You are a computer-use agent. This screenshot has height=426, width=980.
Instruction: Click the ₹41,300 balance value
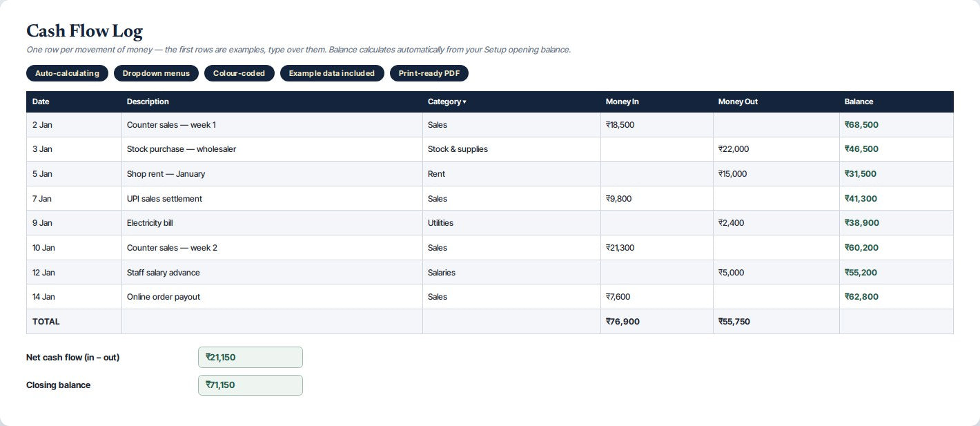(x=861, y=199)
